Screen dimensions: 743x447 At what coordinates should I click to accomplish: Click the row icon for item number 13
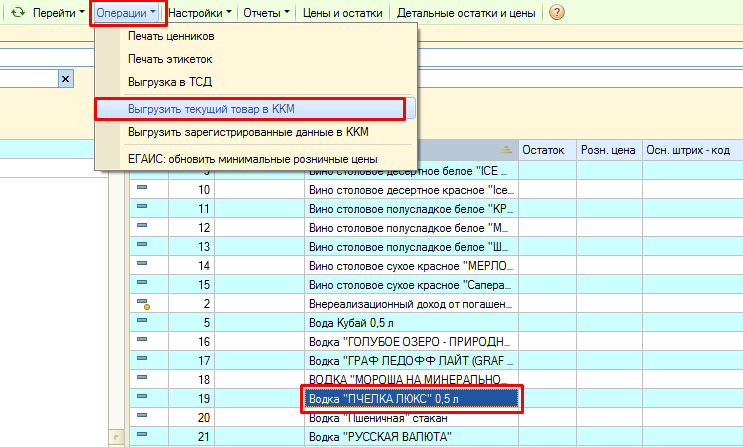tap(142, 244)
